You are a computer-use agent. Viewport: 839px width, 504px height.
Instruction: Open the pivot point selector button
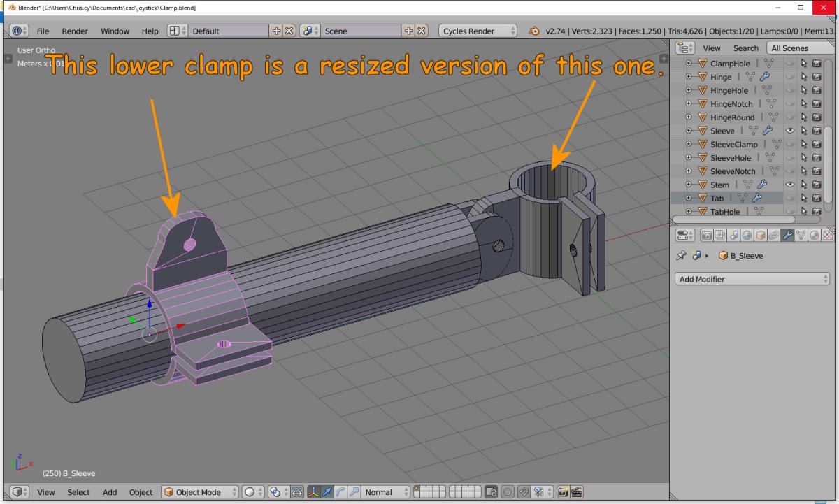(x=278, y=492)
